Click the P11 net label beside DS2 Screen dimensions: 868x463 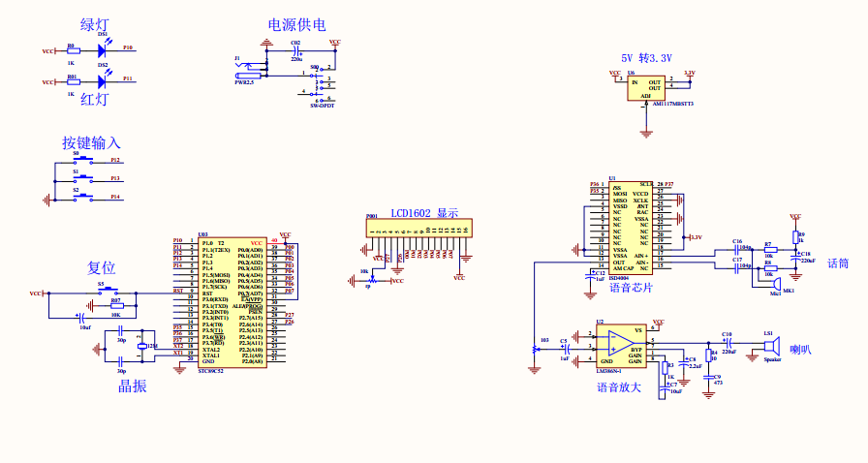tap(128, 78)
